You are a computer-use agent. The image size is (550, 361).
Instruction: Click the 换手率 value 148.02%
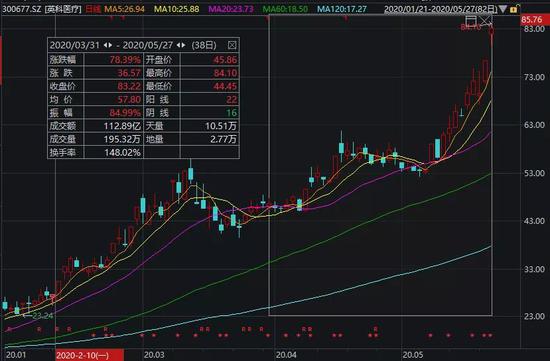[x=122, y=153]
